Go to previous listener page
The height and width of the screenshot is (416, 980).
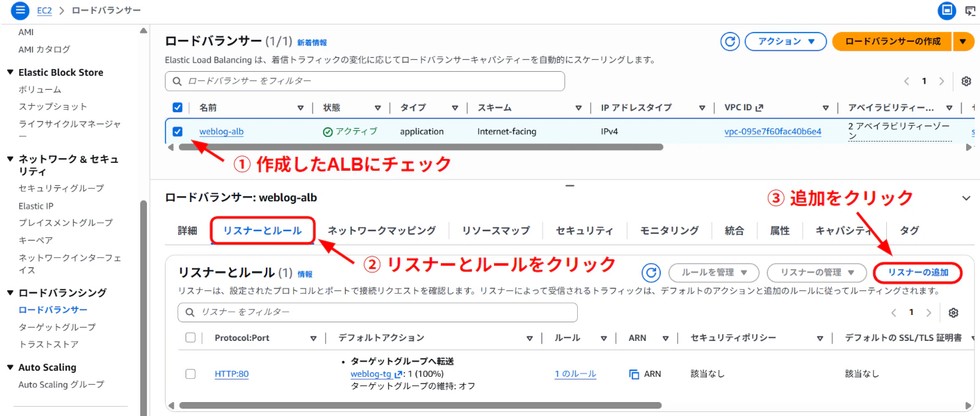tap(894, 312)
